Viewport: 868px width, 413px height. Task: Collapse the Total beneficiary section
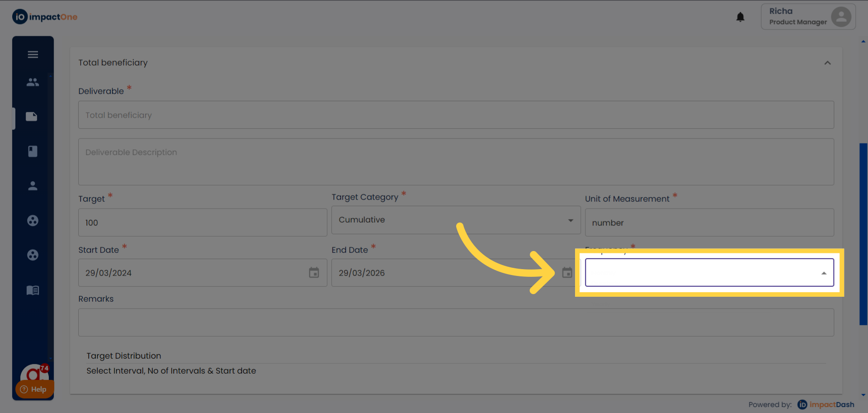[827, 63]
